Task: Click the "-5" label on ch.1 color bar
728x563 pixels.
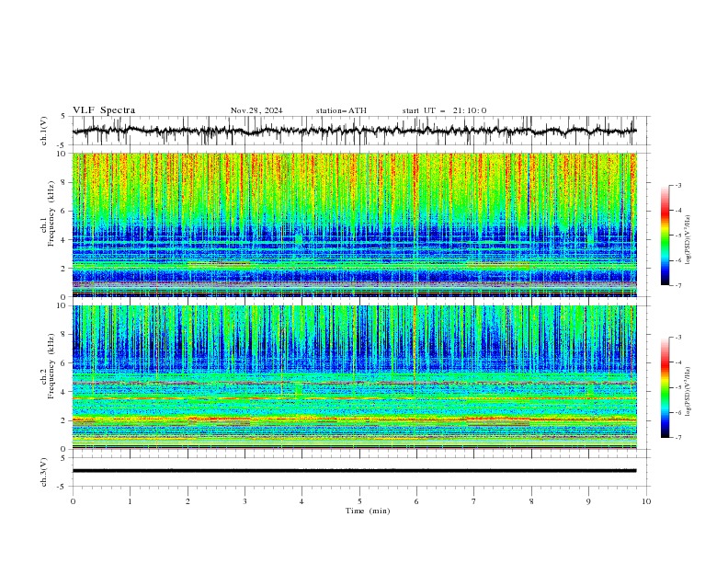Action: (x=677, y=236)
